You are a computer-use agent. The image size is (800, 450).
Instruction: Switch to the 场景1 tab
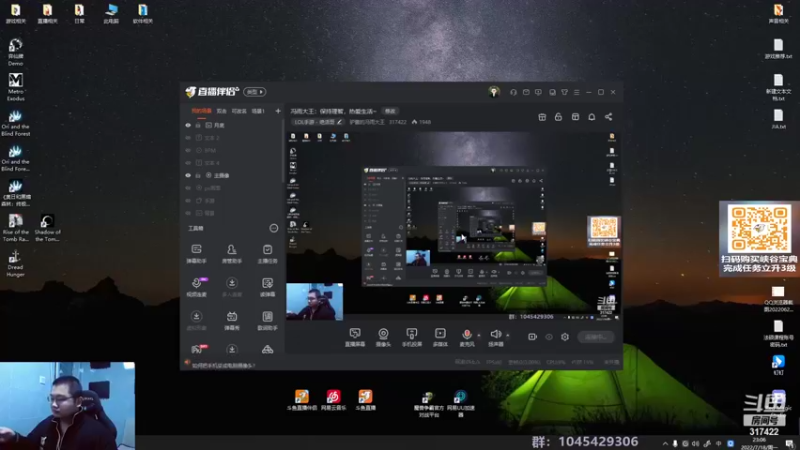click(x=258, y=111)
